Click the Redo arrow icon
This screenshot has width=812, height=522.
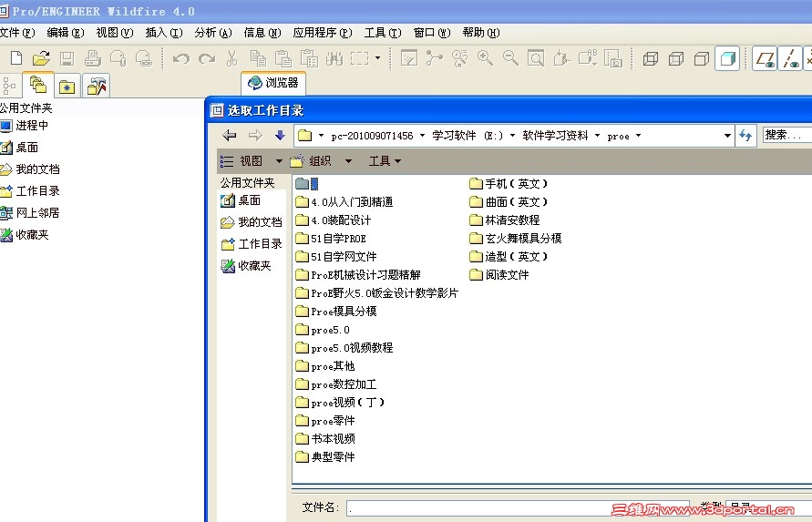[207, 58]
